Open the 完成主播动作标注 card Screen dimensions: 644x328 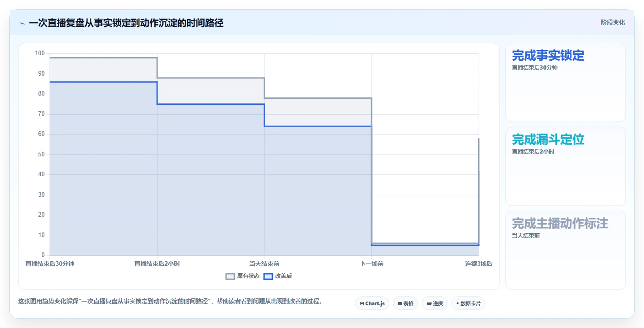[x=565, y=251]
